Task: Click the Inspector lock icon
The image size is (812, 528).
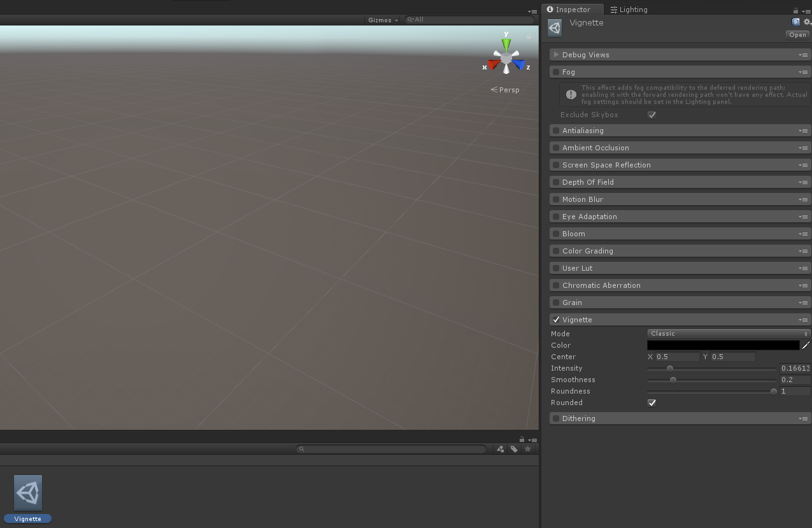Action: [795, 10]
